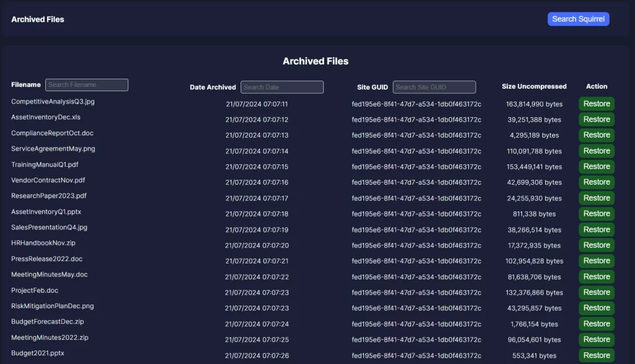Hit Restore for ResearchPaper2023.pdf
635x364 pixels.
pyautogui.click(x=597, y=198)
